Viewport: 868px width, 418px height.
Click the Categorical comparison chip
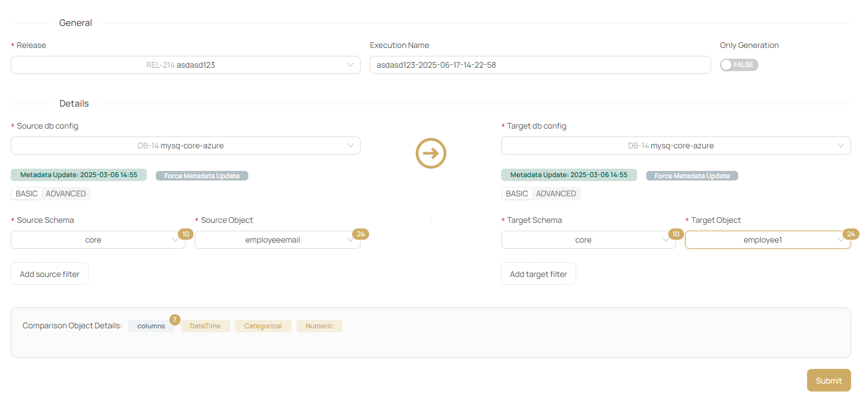tap(263, 325)
